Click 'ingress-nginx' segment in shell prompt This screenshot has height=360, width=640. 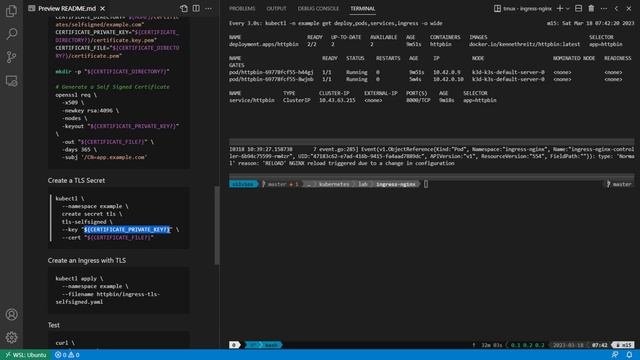(x=396, y=184)
